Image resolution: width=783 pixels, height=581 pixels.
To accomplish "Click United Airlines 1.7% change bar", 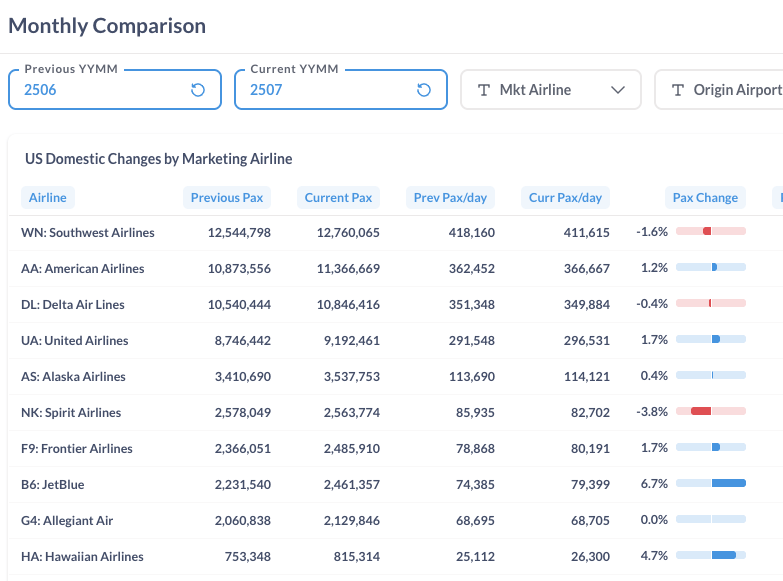I will click(x=711, y=339).
